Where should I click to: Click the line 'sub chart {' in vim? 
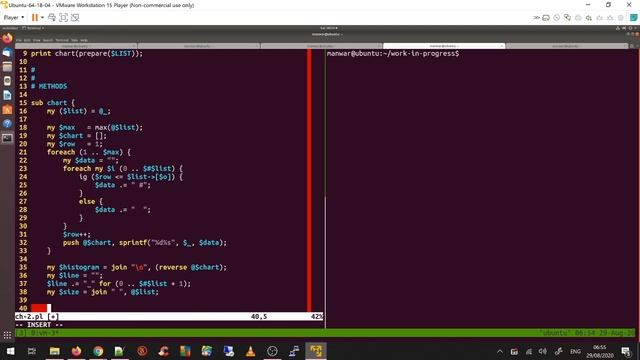[x=53, y=103]
